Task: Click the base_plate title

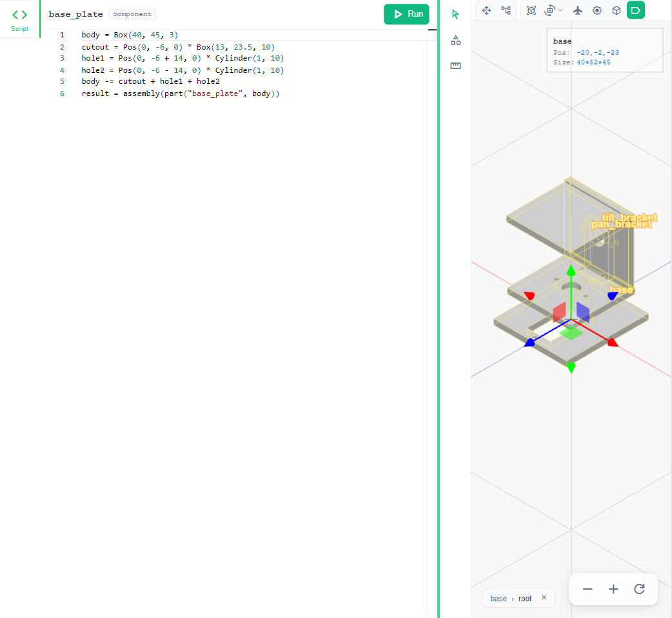Action: pos(76,14)
